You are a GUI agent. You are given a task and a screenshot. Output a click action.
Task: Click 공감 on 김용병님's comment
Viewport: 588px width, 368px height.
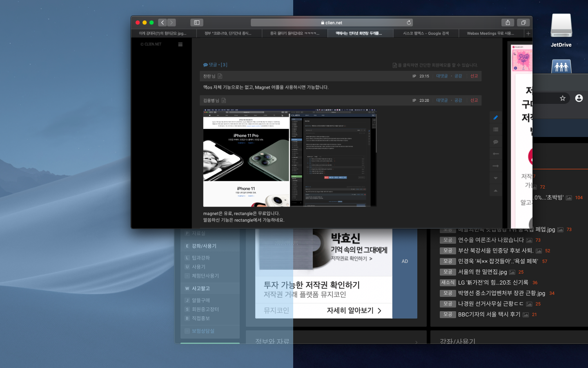458,100
